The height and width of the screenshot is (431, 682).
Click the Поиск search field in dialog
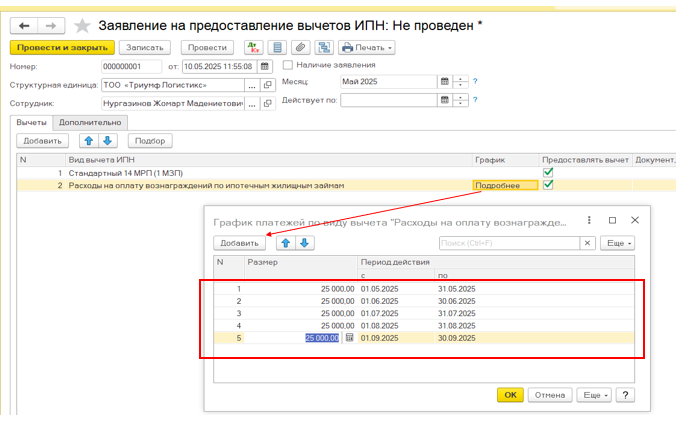[x=508, y=243]
